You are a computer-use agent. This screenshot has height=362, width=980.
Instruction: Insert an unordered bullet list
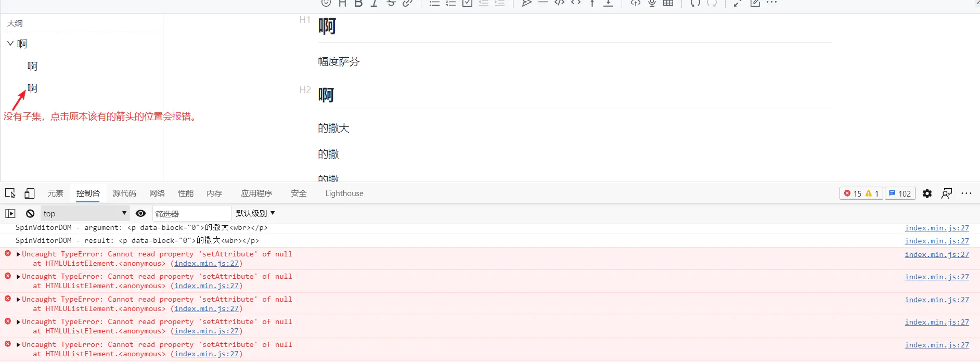pos(434,3)
